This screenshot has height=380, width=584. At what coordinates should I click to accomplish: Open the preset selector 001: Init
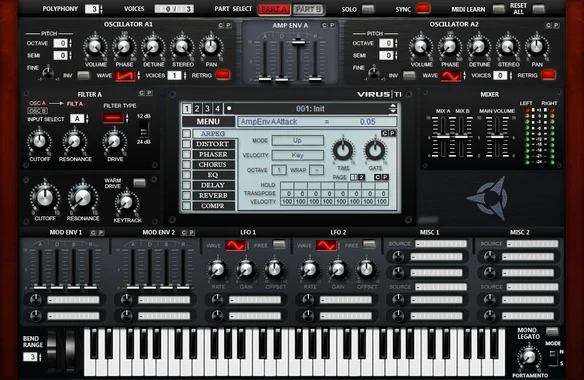(x=310, y=109)
